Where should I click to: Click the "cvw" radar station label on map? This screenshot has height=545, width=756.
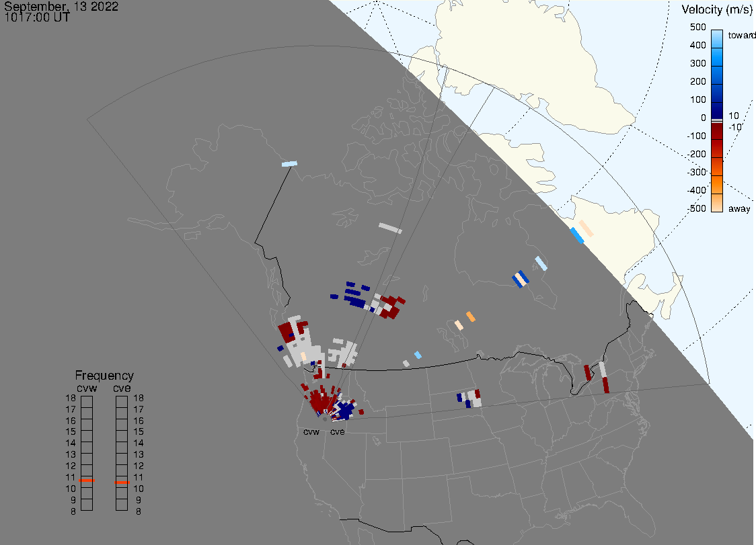(x=311, y=432)
